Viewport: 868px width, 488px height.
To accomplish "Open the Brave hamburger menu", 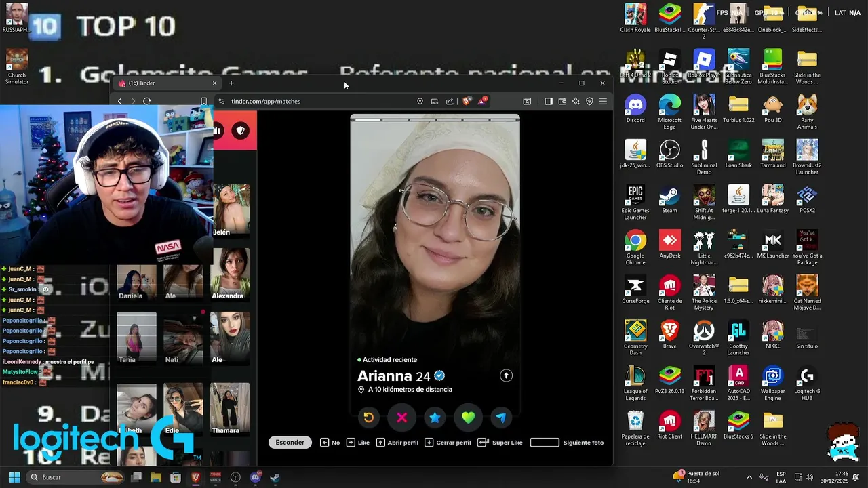I will point(603,101).
